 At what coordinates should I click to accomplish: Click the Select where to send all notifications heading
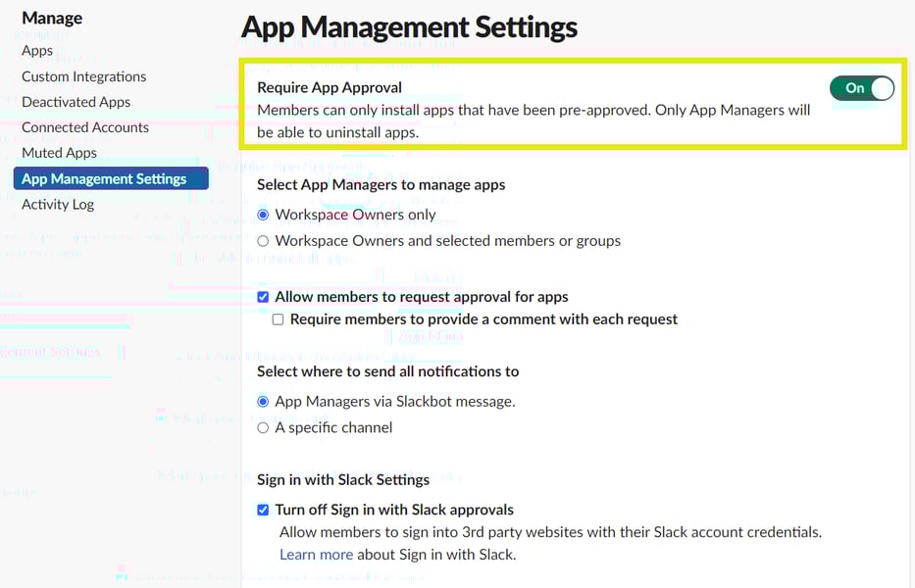point(388,371)
